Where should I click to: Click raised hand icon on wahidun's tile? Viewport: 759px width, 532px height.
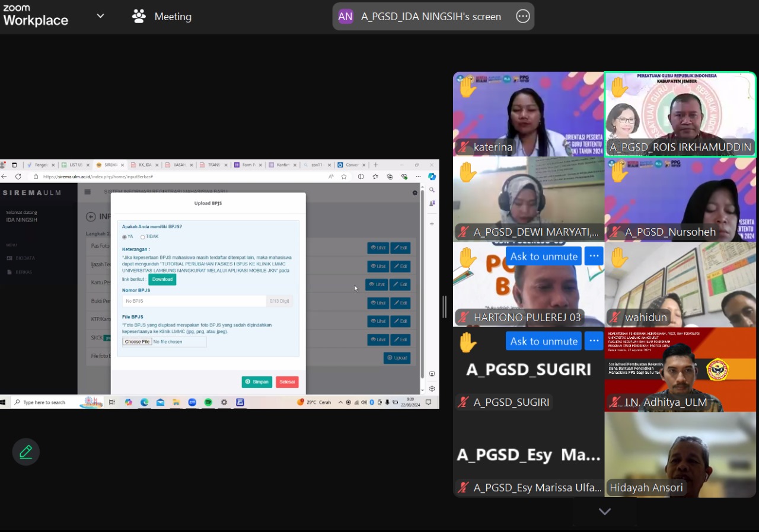[618, 257]
